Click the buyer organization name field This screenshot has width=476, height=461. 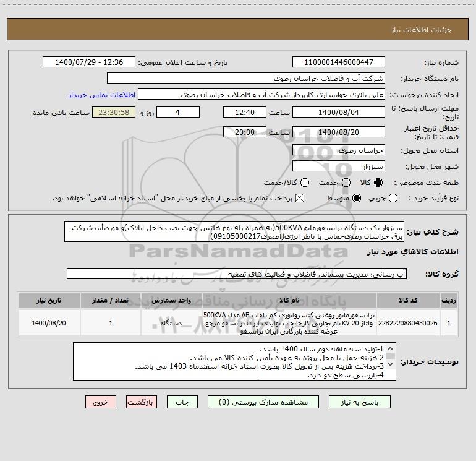[x=246, y=79]
